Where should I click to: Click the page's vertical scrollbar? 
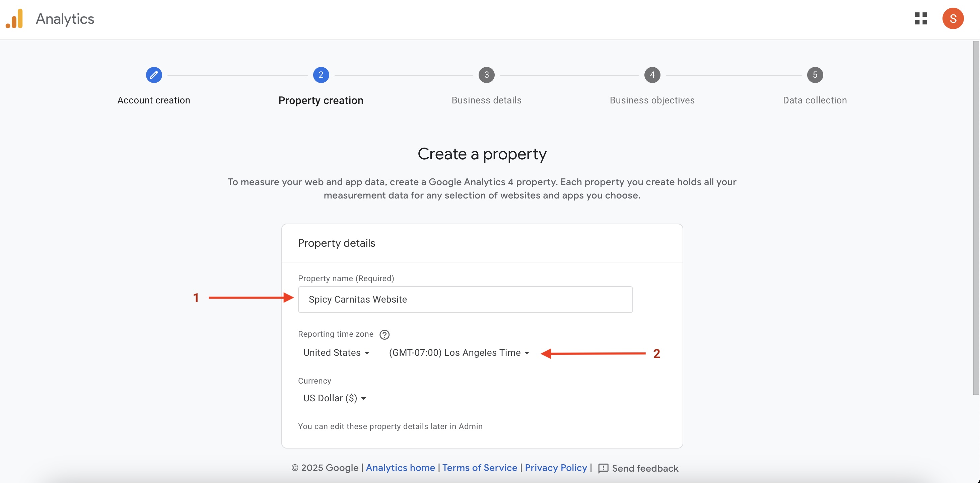[976, 217]
